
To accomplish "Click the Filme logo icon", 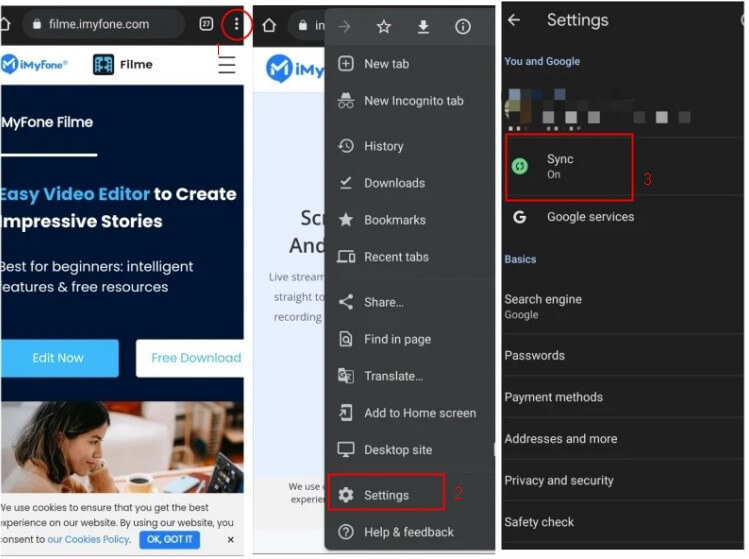I will point(103,64).
